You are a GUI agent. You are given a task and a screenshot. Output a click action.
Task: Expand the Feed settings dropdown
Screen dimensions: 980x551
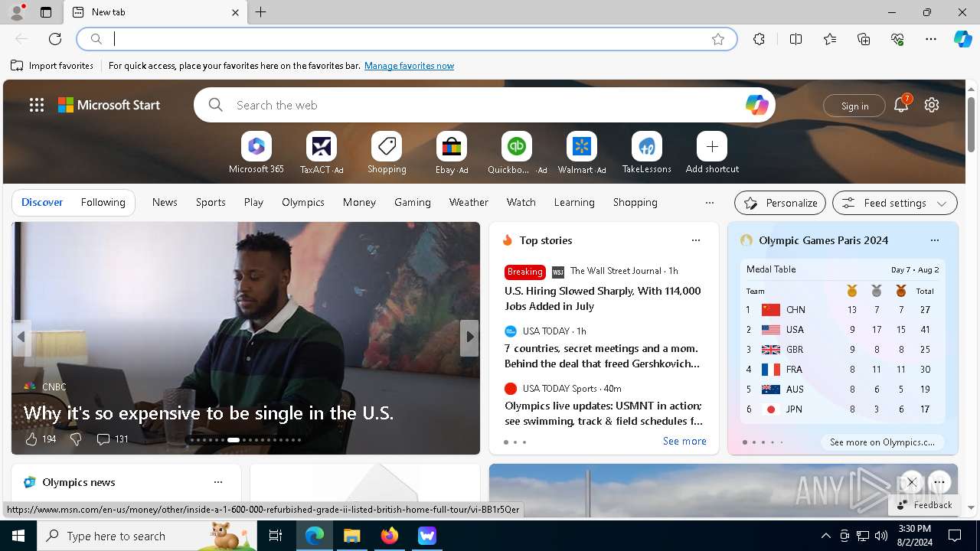[x=895, y=203]
